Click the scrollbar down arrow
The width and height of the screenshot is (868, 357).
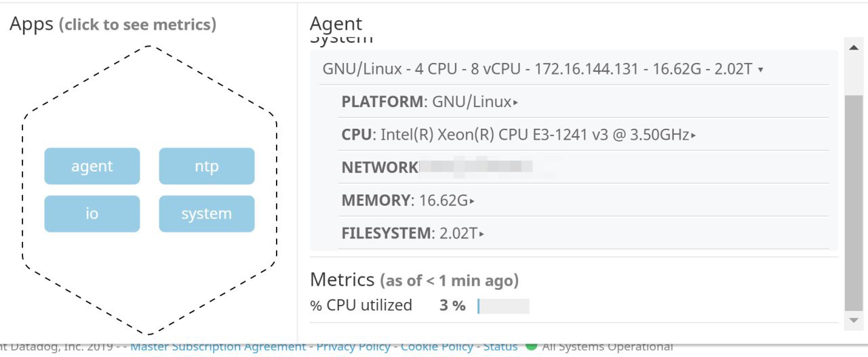pyautogui.click(x=854, y=320)
